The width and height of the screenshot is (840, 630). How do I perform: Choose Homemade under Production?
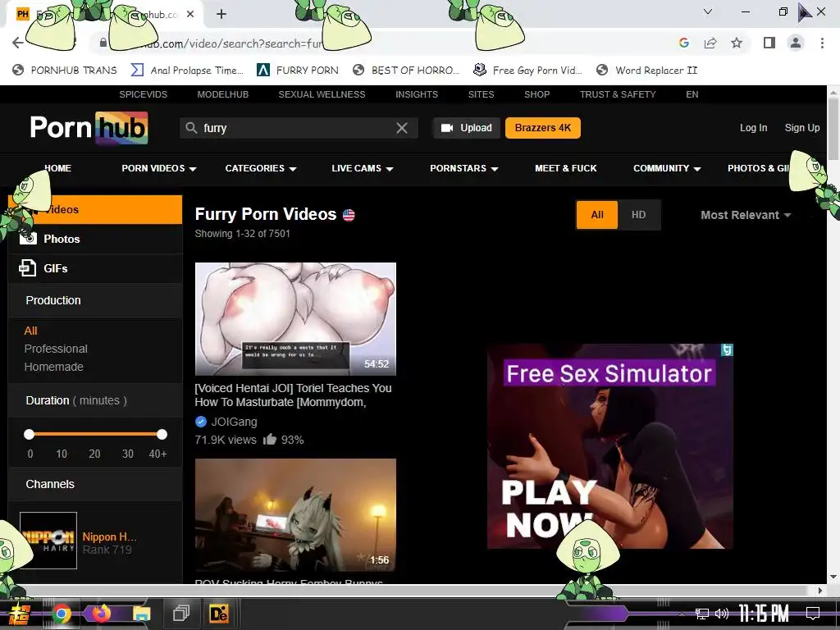point(53,367)
